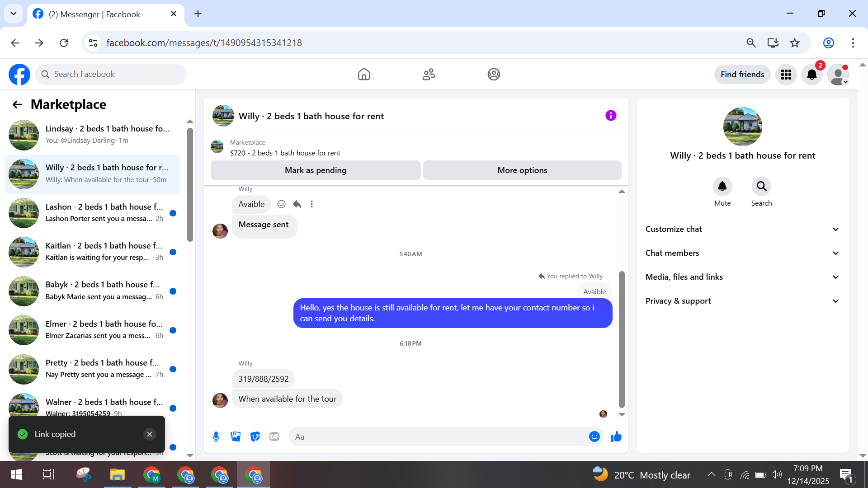Go to Facebook Home tab
Screen dimensions: 868x488
tap(363, 75)
